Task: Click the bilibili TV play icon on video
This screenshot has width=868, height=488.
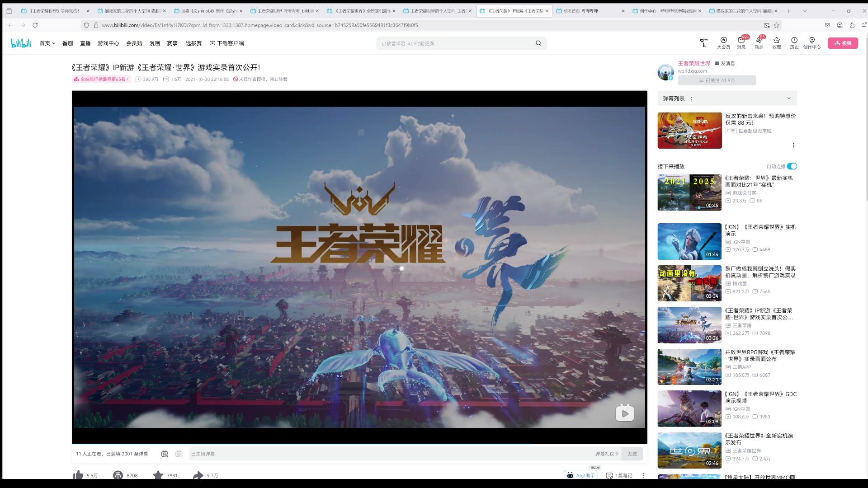Action: click(x=625, y=413)
